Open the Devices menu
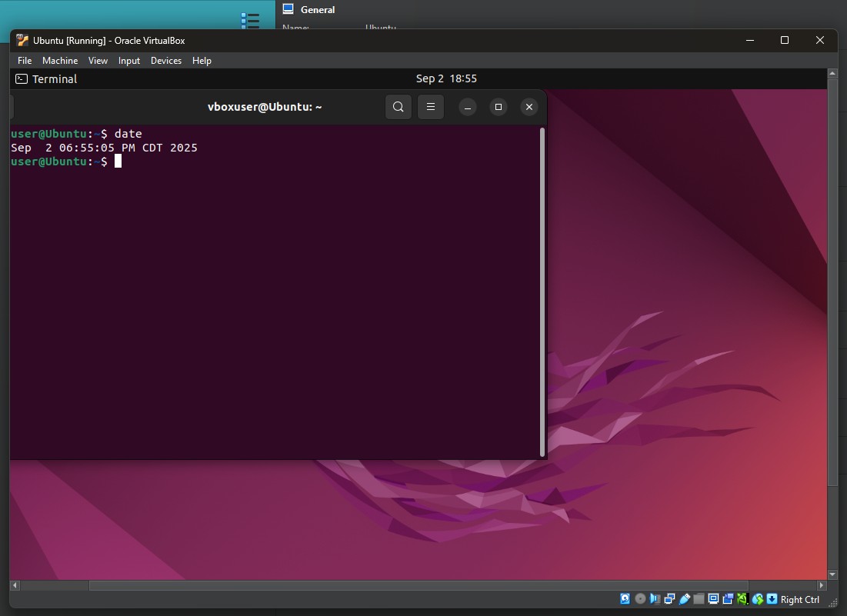 tap(166, 60)
